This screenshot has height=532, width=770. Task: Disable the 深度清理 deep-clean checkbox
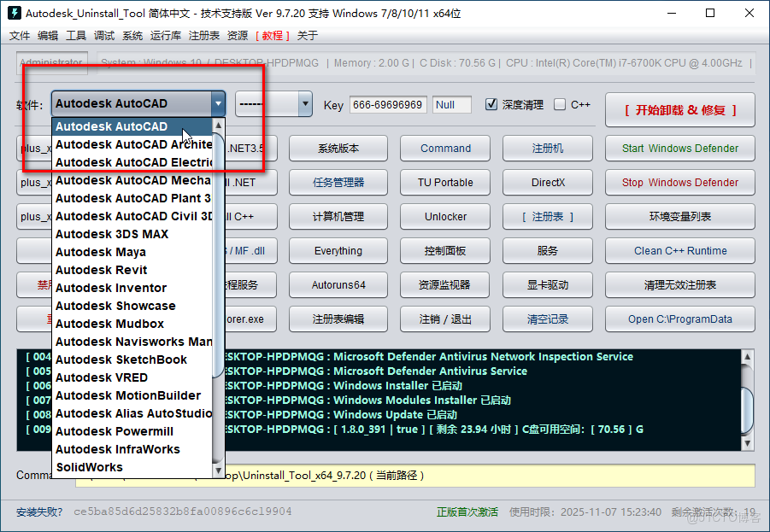pyautogui.click(x=492, y=105)
